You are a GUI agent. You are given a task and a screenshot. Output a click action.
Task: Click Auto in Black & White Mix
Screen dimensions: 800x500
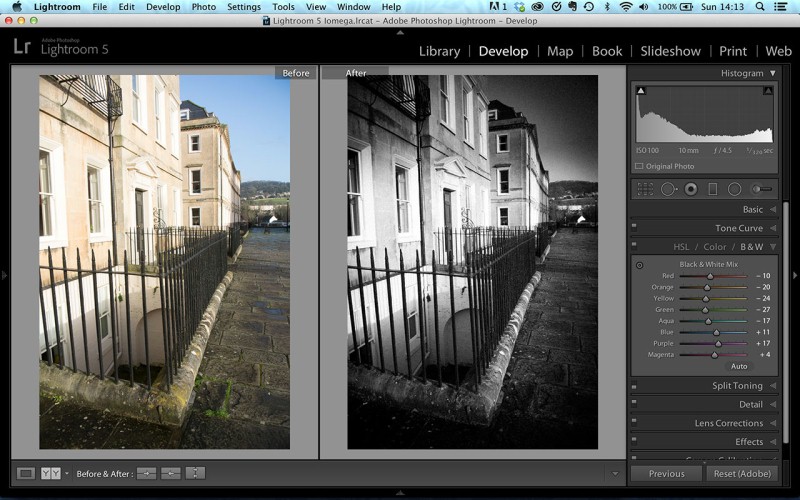(x=739, y=366)
